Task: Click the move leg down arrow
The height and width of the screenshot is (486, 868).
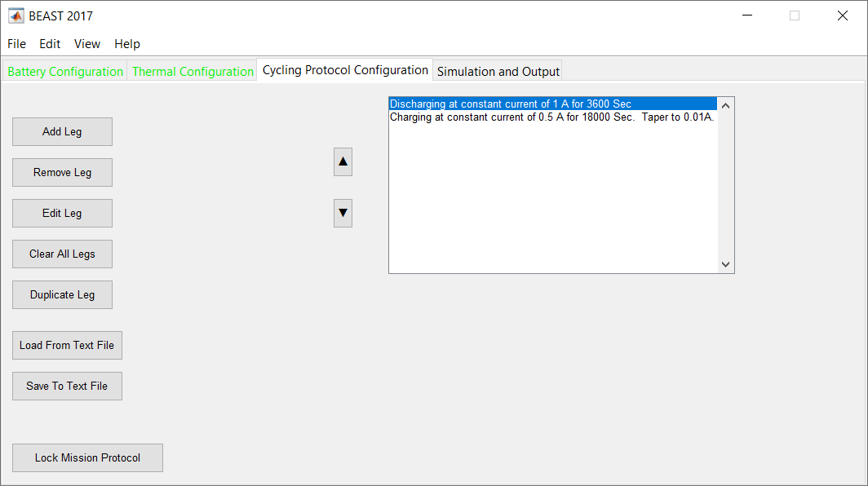Action: pyautogui.click(x=343, y=213)
